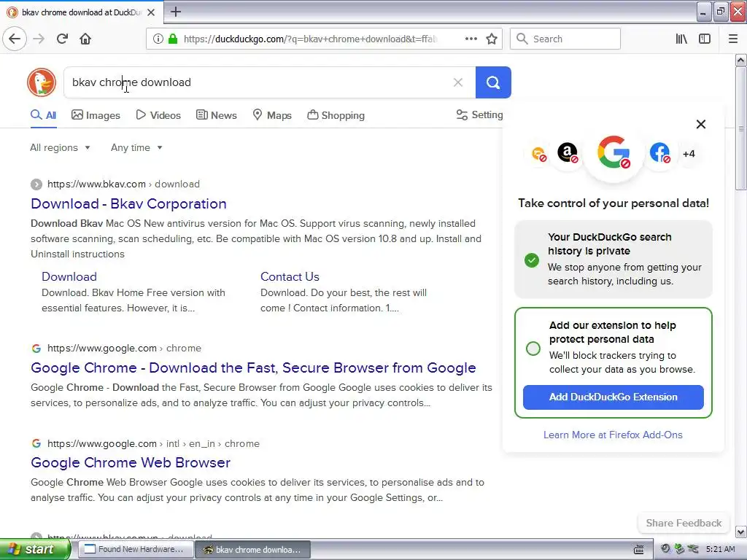Switch to Found New Hardware taskbar window
The height and width of the screenshot is (560, 747).
135,549
